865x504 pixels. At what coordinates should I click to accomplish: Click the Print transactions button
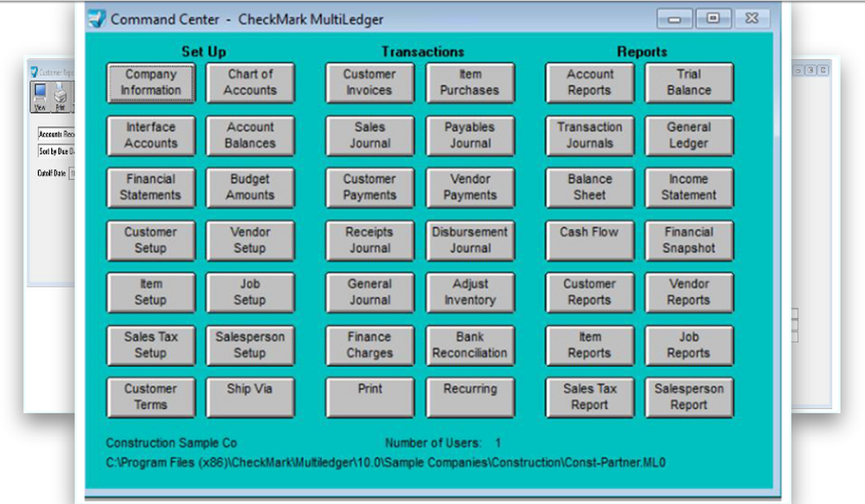pyautogui.click(x=369, y=397)
